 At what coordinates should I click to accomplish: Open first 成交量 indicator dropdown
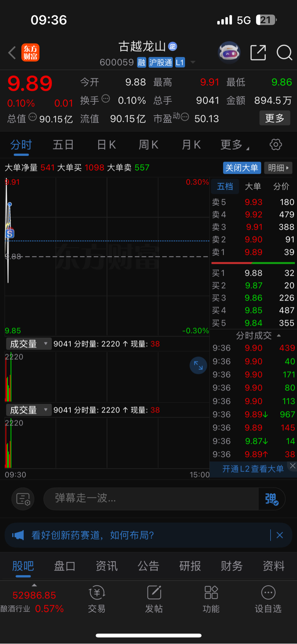(29, 344)
